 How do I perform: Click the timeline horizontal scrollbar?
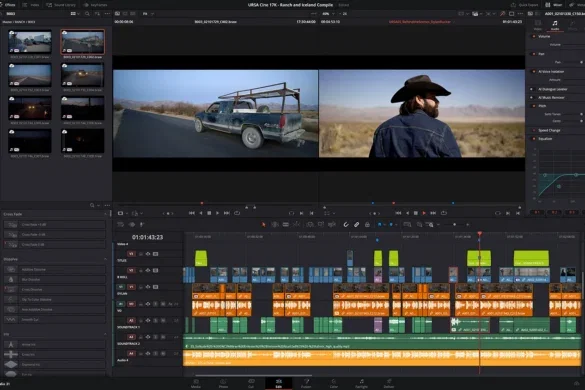coord(254,375)
